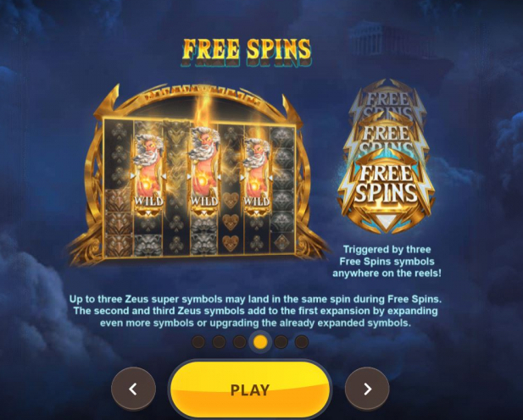Go to the previous info page arrow
This screenshot has width=523, height=420.
coord(133,389)
